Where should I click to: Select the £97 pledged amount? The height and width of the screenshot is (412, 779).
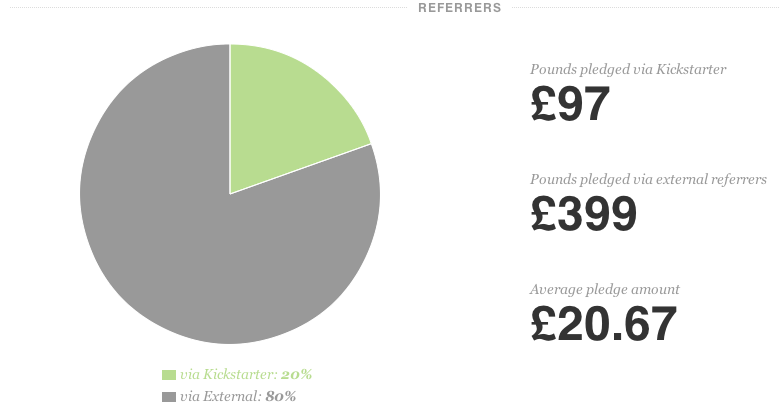tap(570, 103)
